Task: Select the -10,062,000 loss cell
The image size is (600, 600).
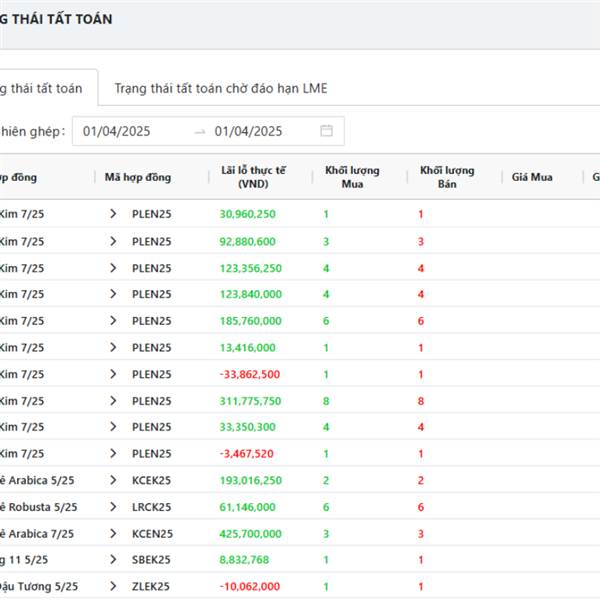Action: coord(249,587)
